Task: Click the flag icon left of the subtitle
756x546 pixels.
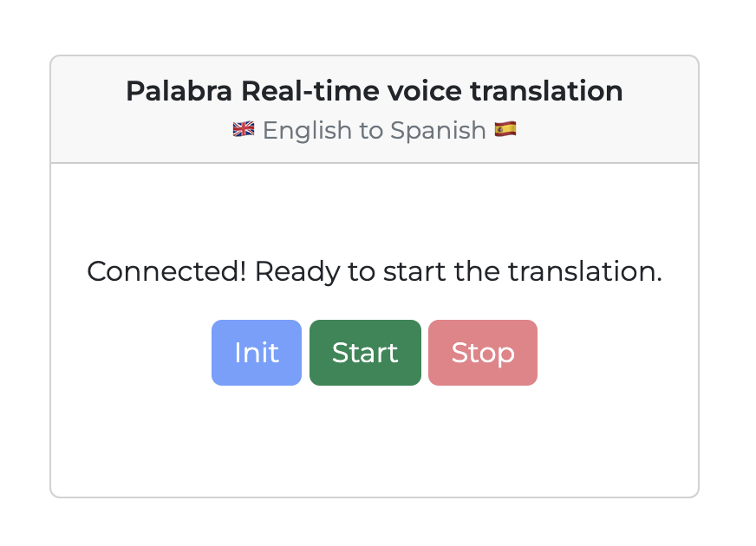Action: (243, 128)
